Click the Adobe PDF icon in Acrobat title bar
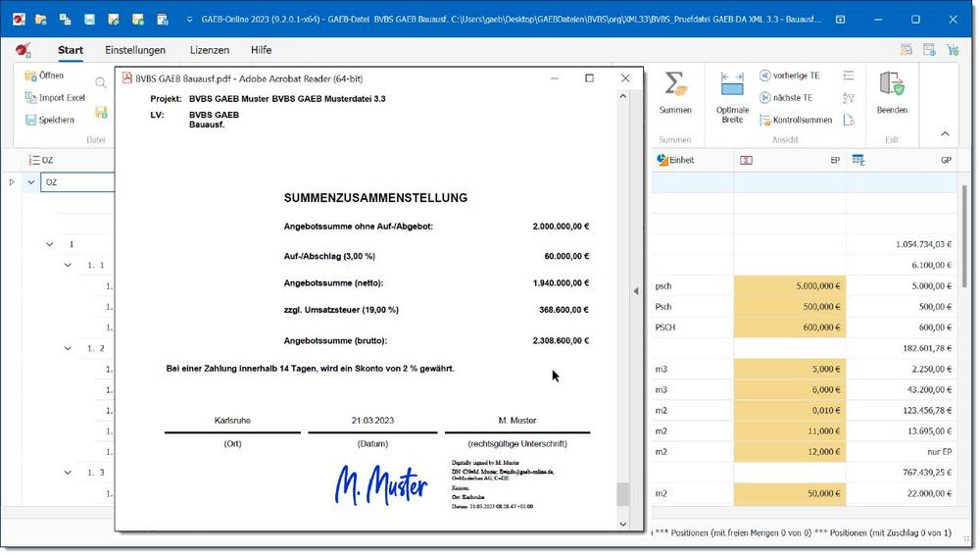 pyautogui.click(x=126, y=78)
